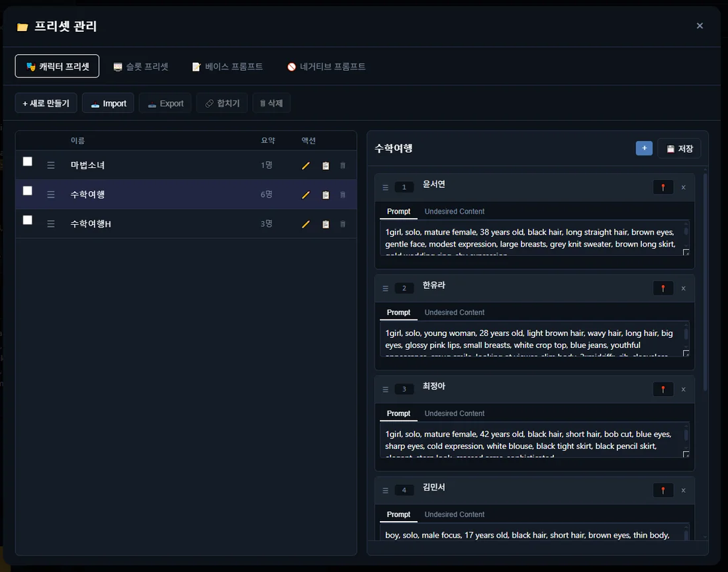Select Undesired Content tab for 한유라
This screenshot has height=572, width=728.
pyautogui.click(x=454, y=313)
